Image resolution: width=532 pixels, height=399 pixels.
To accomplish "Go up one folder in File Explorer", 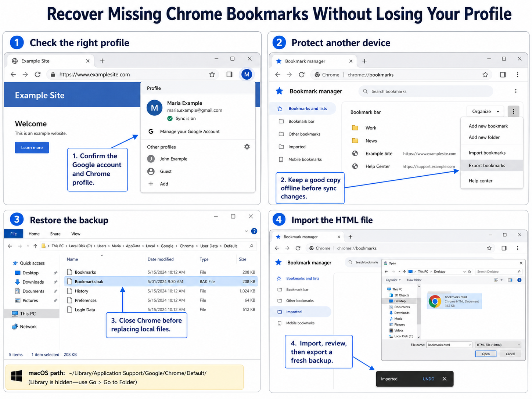I will [35, 246].
